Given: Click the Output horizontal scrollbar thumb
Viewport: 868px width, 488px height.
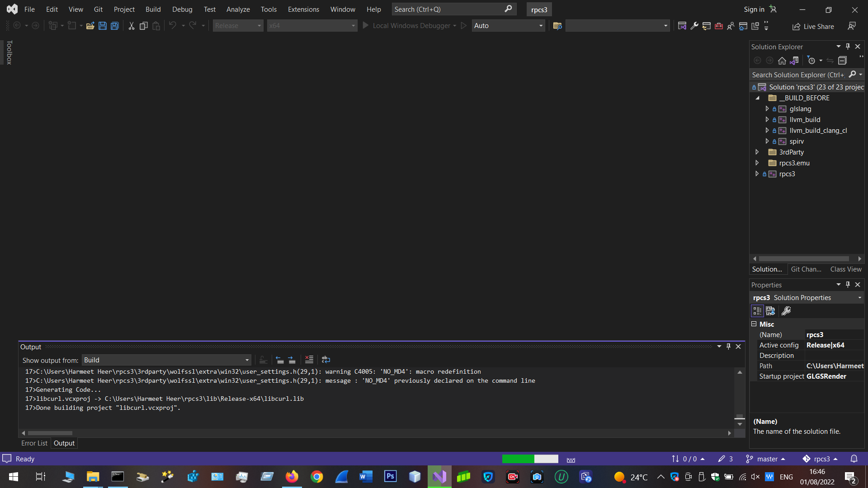Looking at the screenshot, I should pos(50,433).
